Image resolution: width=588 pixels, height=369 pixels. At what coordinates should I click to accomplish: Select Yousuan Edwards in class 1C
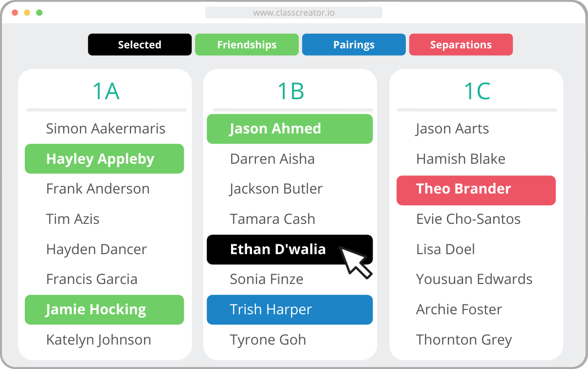[x=474, y=279]
